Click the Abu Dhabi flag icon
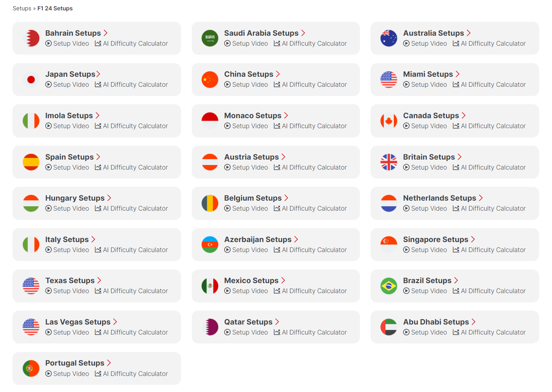This screenshot has width=552, height=392. coord(389,327)
